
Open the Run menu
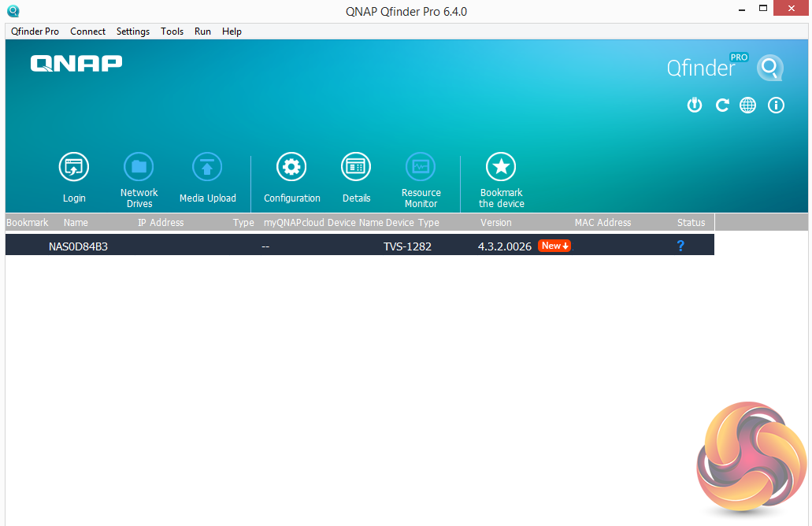pyautogui.click(x=202, y=31)
